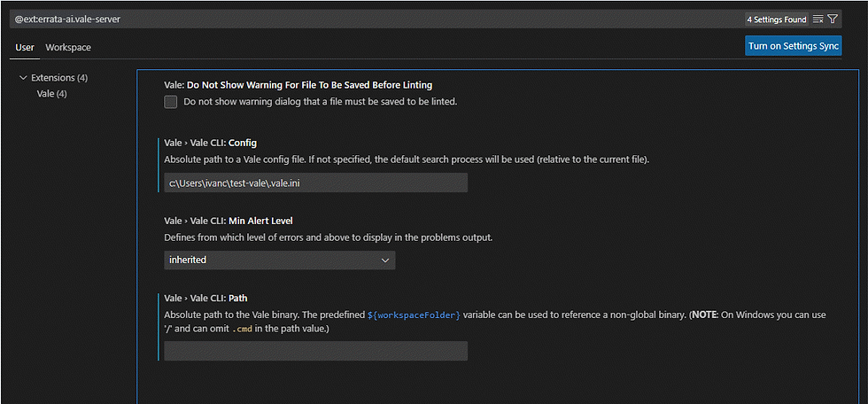Select Vale (4) in the settings tree
Viewport: 868px width, 404px height.
(x=52, y=94)
